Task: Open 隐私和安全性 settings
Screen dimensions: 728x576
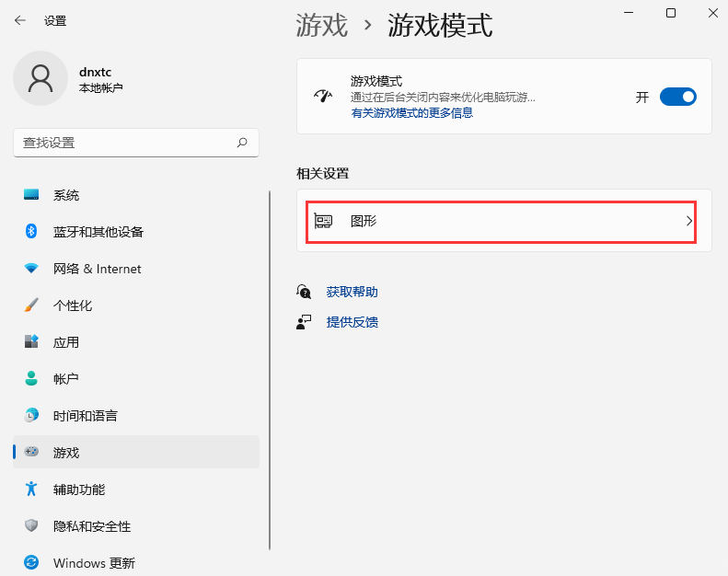Action: [x=136, y=526]
